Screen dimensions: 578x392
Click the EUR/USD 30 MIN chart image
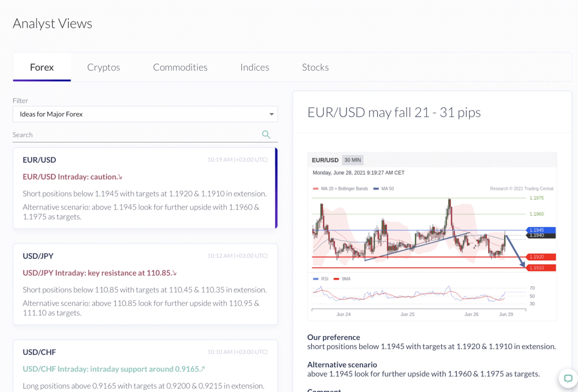432,236
